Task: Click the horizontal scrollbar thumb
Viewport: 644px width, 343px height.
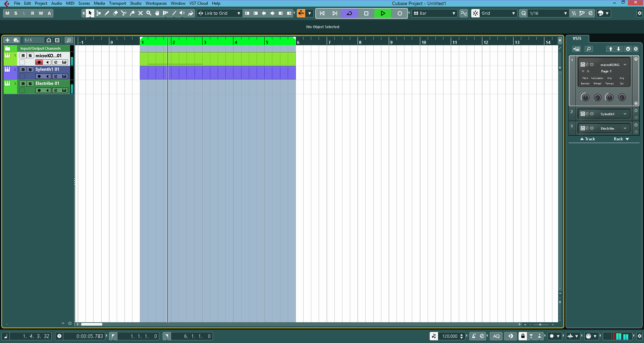Action: point(92,324)
